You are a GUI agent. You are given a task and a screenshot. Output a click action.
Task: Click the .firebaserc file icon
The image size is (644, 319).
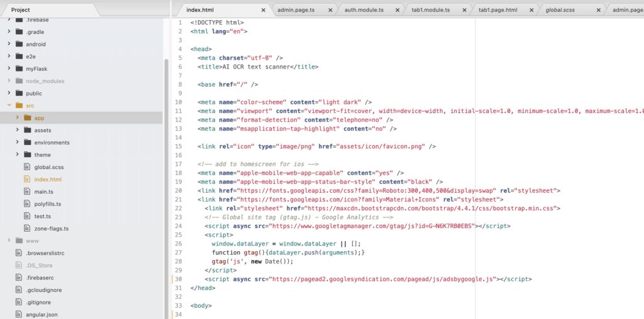pos(18,278)
